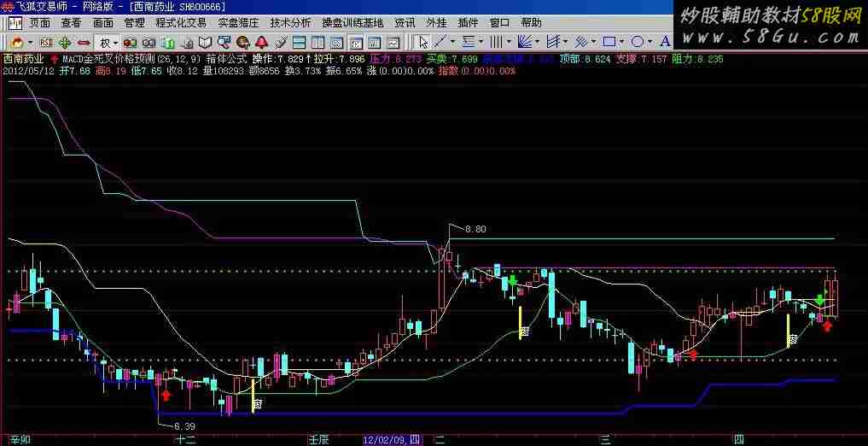868x446 pixels.
Task: Click the 箱体公式 indicator label
Action: [x=226, y=59]
